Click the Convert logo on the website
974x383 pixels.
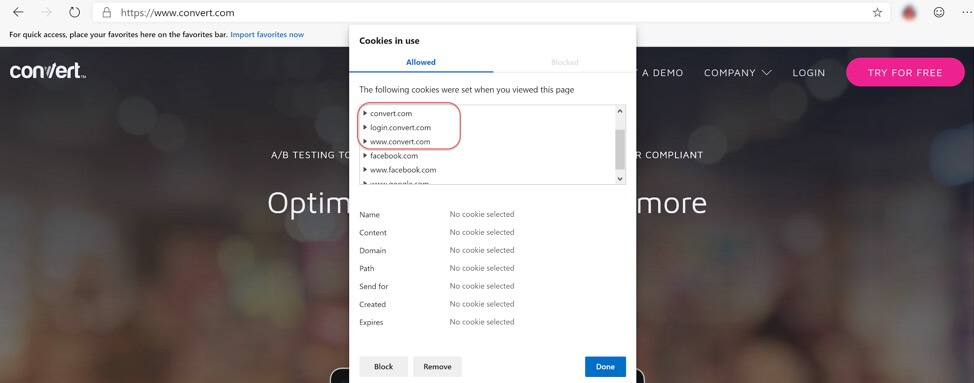click(47, 71)
